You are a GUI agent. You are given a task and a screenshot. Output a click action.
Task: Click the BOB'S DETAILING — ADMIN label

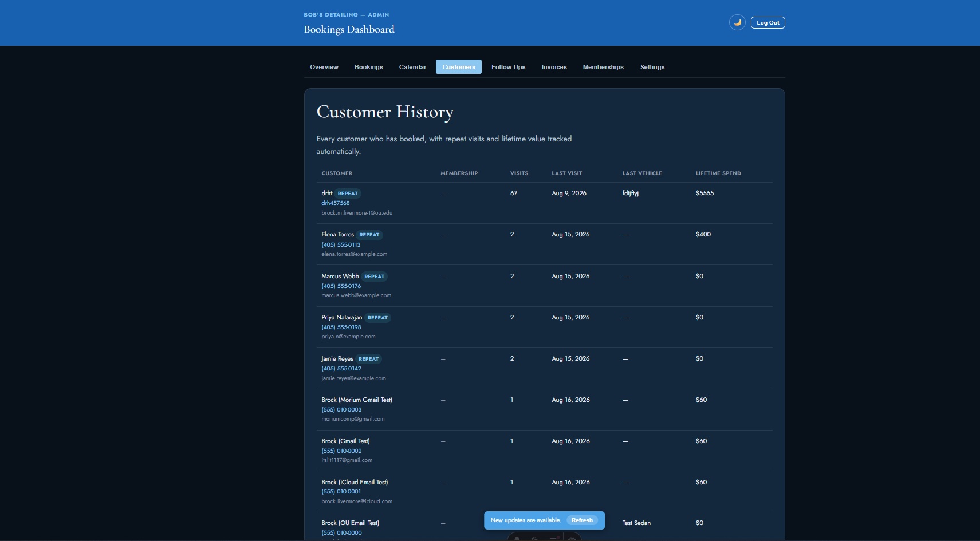(346, 14)
